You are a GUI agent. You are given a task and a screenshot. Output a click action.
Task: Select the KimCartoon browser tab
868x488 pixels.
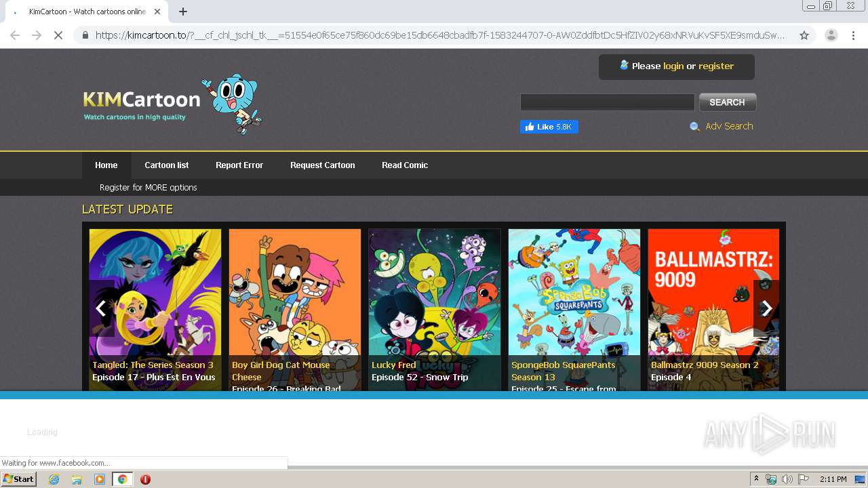86,12
